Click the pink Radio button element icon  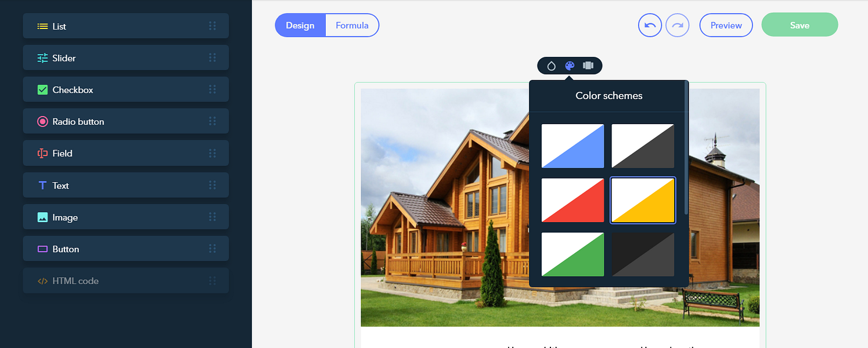point(42,121)
